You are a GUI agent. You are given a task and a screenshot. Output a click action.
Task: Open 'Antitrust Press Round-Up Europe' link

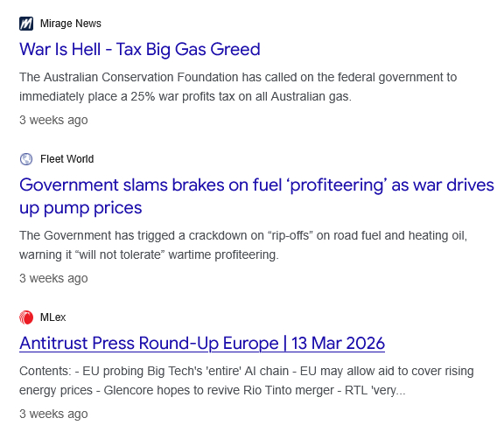click(x=202, y=343)
